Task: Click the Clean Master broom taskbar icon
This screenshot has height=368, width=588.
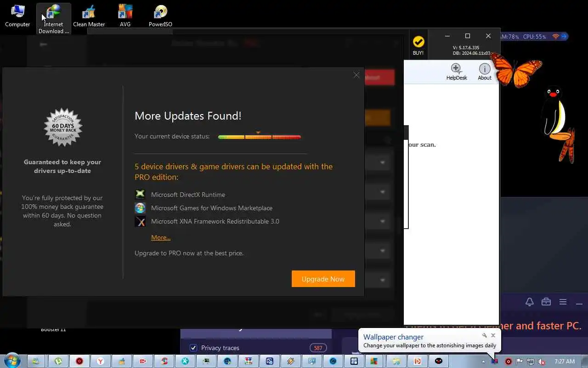Action: coord(121,361)
